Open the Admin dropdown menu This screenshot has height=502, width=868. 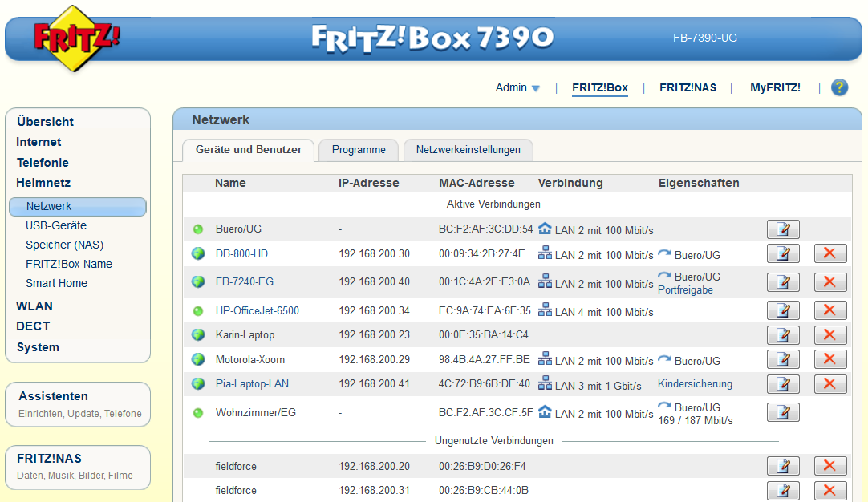point(517,88)
